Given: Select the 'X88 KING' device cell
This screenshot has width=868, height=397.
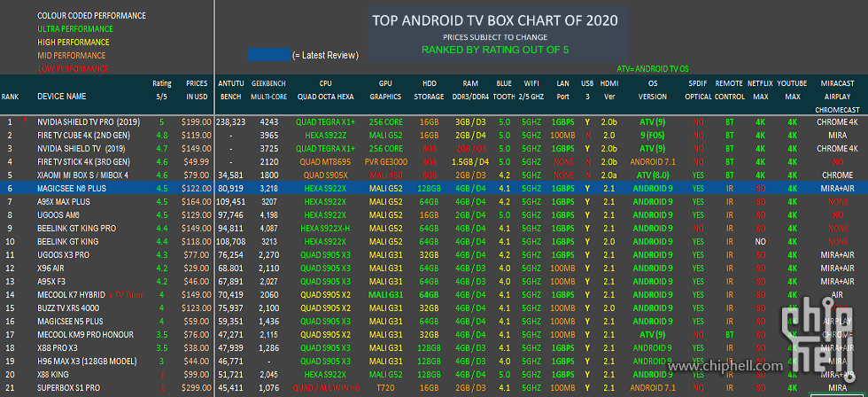Looking at the screenshot, I should coord(54,374).
